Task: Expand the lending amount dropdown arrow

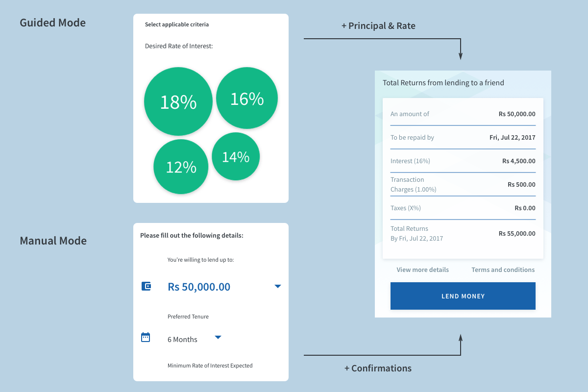Action: 277,286
